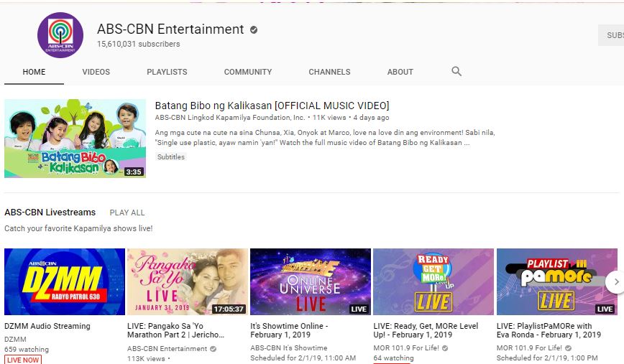Click the ABS-CBN Entertainment channel avatar

tap(60, 35)
